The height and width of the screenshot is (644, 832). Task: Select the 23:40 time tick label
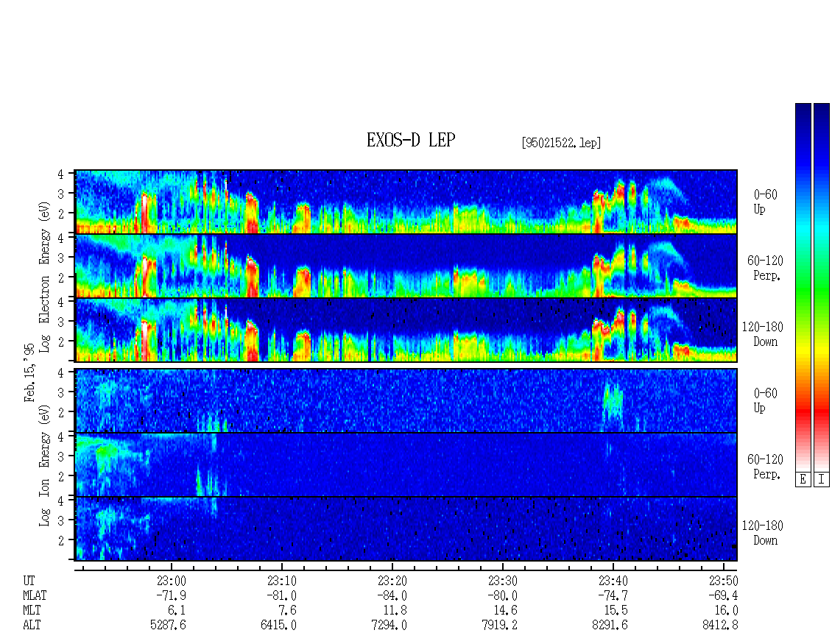click(x=613, y=581)
